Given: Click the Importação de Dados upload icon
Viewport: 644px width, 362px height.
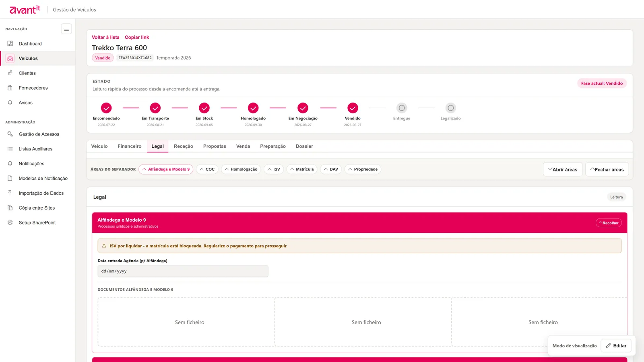Looking at the screenshot, I should (x=10, y=193).
